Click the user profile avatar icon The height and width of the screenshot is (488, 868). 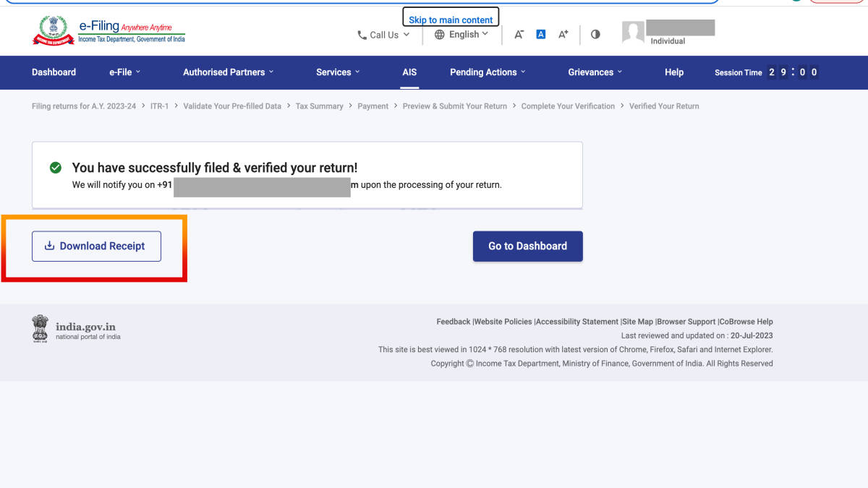[633, 33]
